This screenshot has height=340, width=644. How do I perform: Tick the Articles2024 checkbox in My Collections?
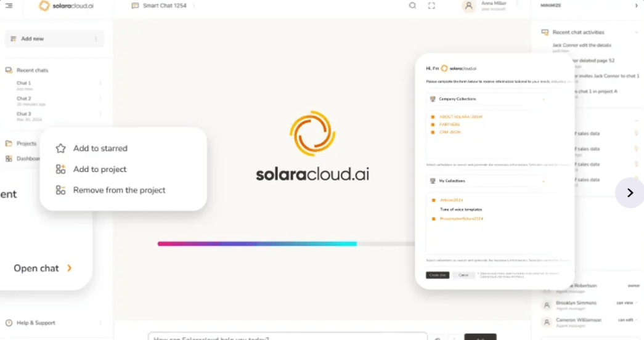click(433, 200)
